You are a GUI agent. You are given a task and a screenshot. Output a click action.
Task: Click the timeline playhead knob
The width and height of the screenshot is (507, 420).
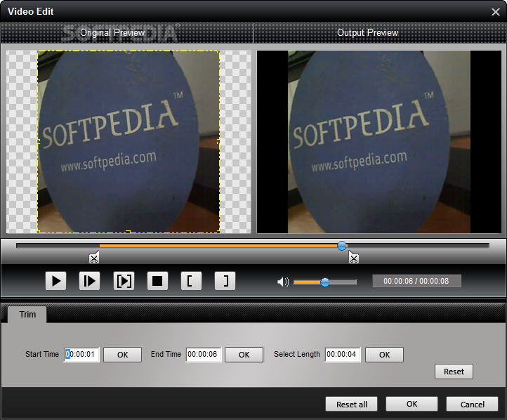tap(342, 246)
